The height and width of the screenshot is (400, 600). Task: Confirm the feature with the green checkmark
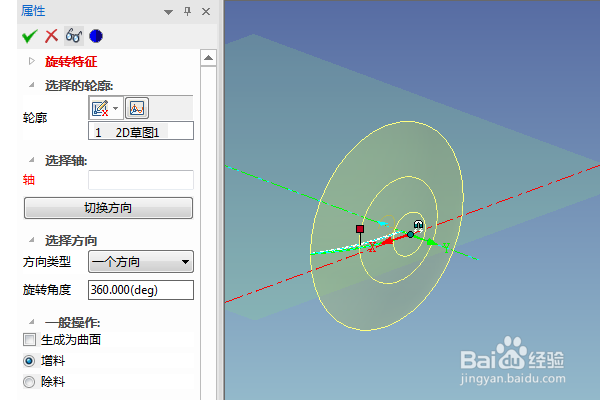pos(29,36)
